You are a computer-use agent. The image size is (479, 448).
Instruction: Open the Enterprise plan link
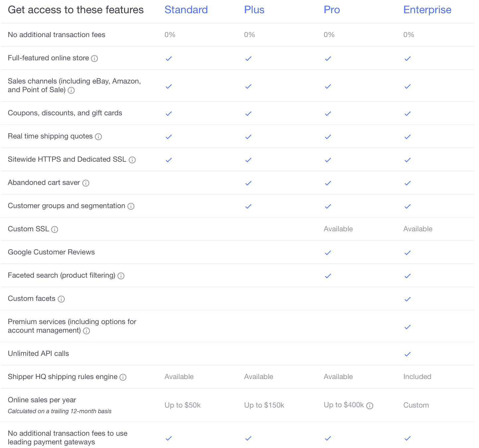click(x=427, y=10)
